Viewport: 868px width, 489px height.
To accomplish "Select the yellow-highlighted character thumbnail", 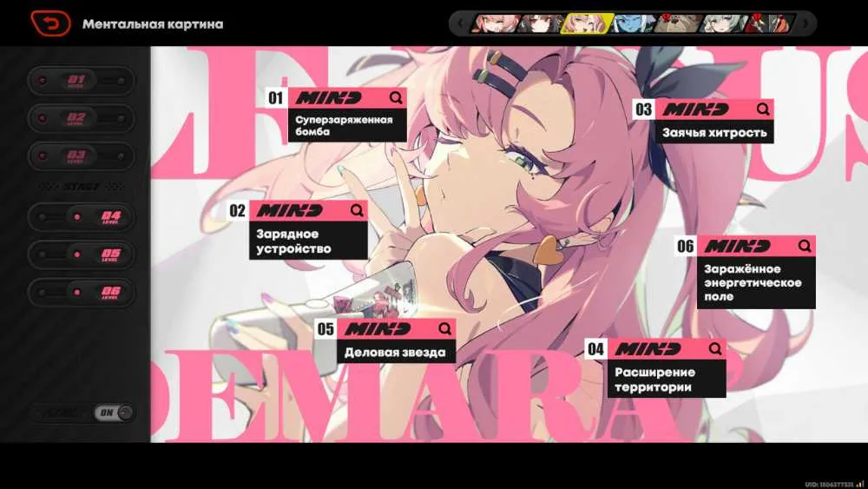I will [587, 23].
